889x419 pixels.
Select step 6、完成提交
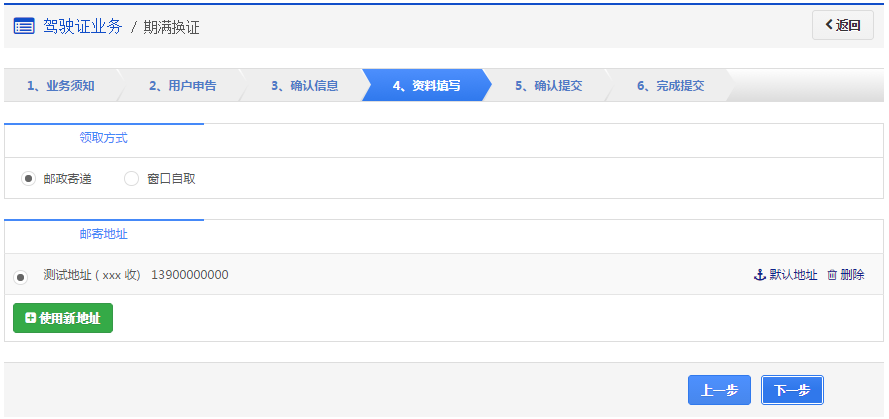670,86
